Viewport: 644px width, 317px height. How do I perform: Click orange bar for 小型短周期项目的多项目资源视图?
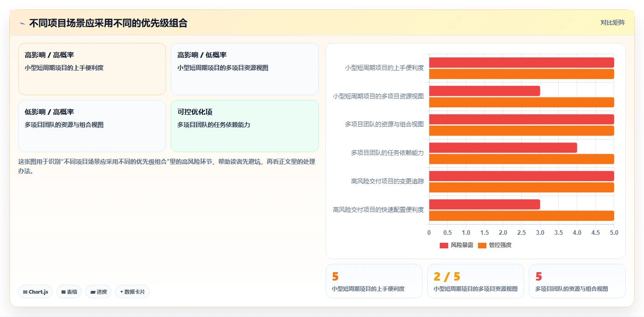tap(521, 102)
